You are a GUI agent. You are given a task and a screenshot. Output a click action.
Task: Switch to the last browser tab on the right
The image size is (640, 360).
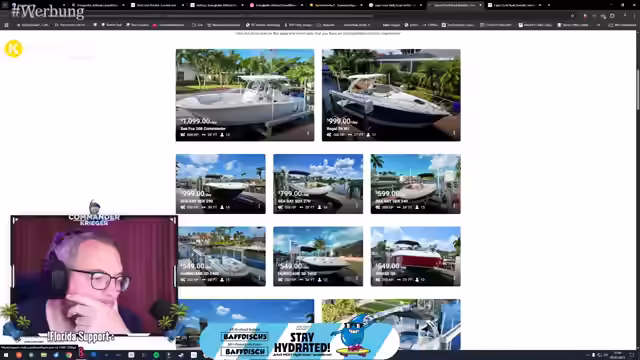(x=515, y=5)
